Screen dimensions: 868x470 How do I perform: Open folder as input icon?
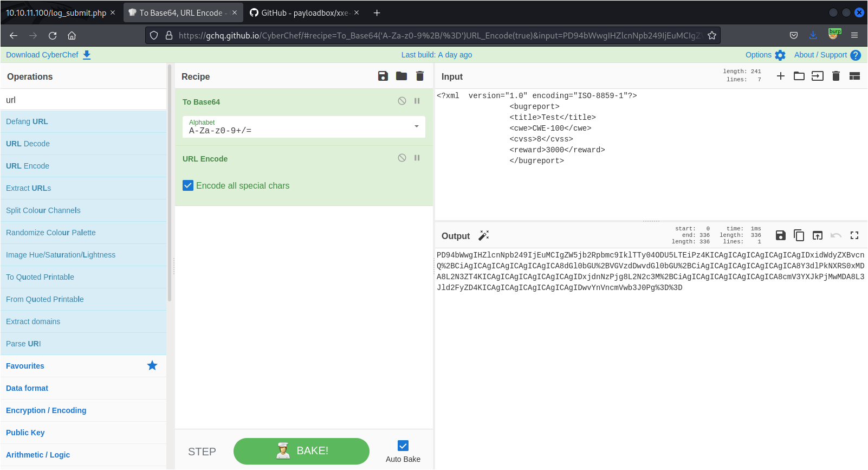pos(799,76)
